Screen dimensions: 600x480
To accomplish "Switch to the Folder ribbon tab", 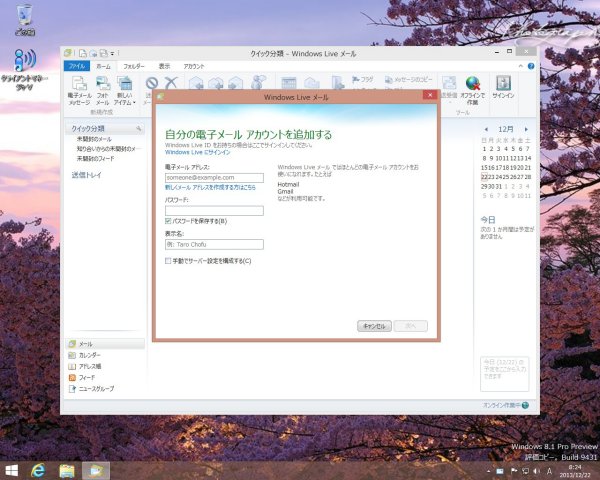I will (134, 66).
